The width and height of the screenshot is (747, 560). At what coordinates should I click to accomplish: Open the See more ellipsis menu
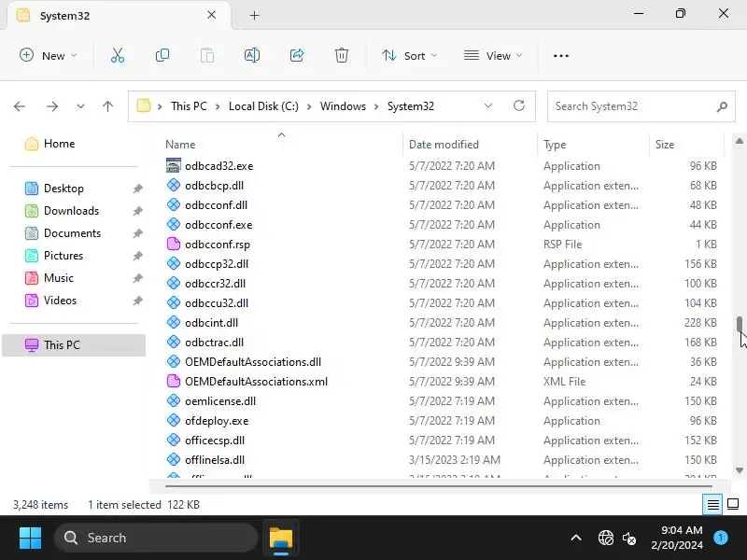561,56
